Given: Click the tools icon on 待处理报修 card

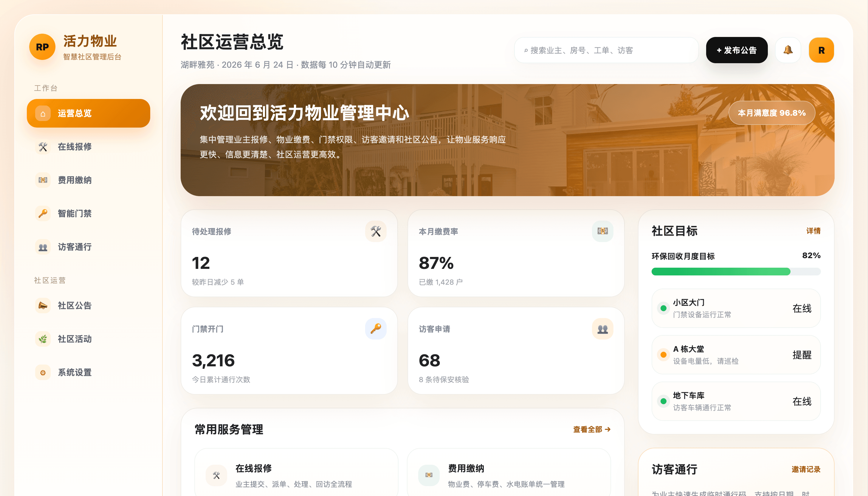Looking at the screenshot, I should click(x=376, y=231).
